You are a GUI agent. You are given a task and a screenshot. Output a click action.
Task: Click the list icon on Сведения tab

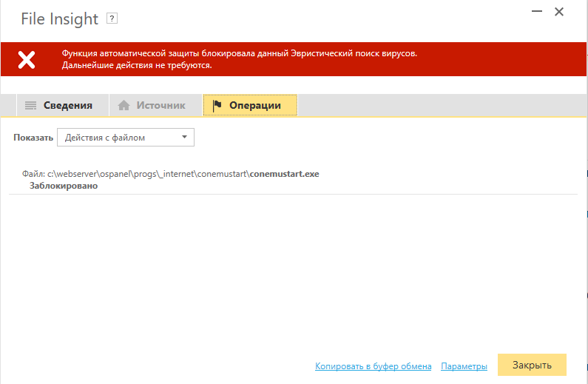(31, 106)
